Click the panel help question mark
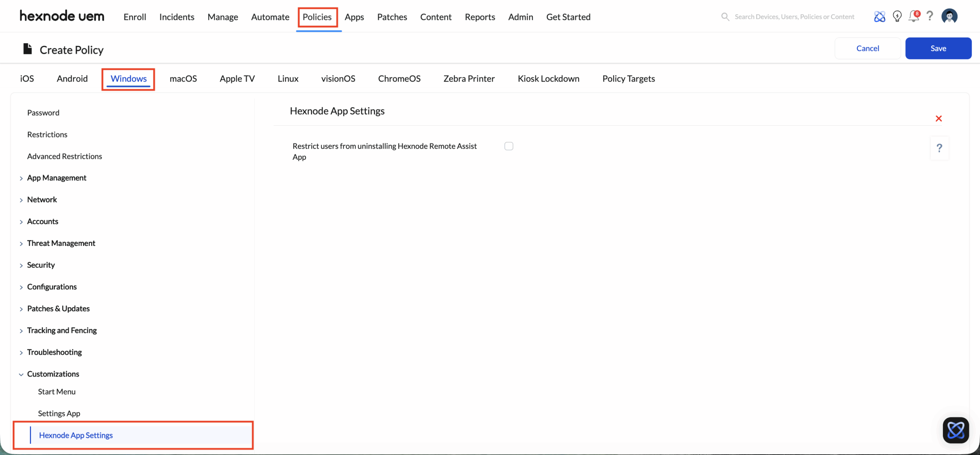This screenshot has width=980, height=455. point(939,148)
